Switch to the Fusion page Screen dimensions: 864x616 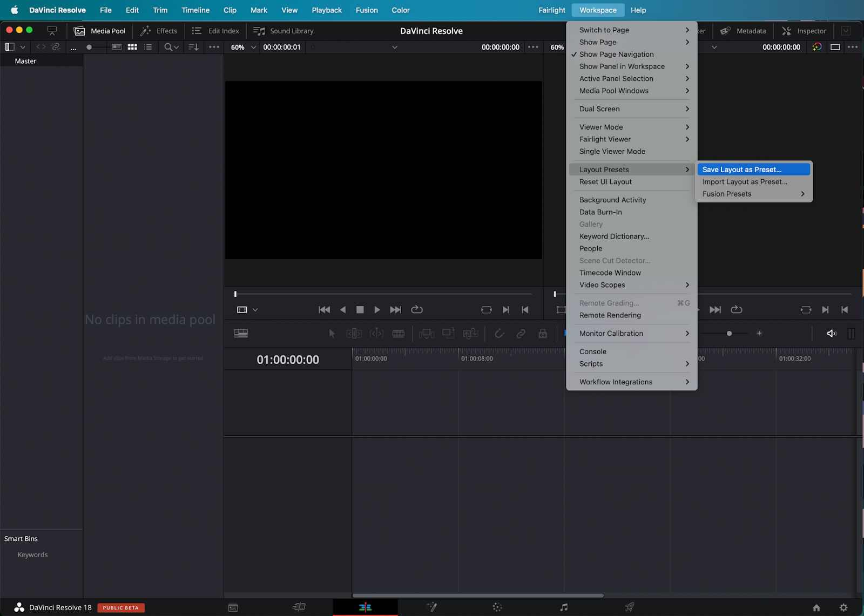431,607
